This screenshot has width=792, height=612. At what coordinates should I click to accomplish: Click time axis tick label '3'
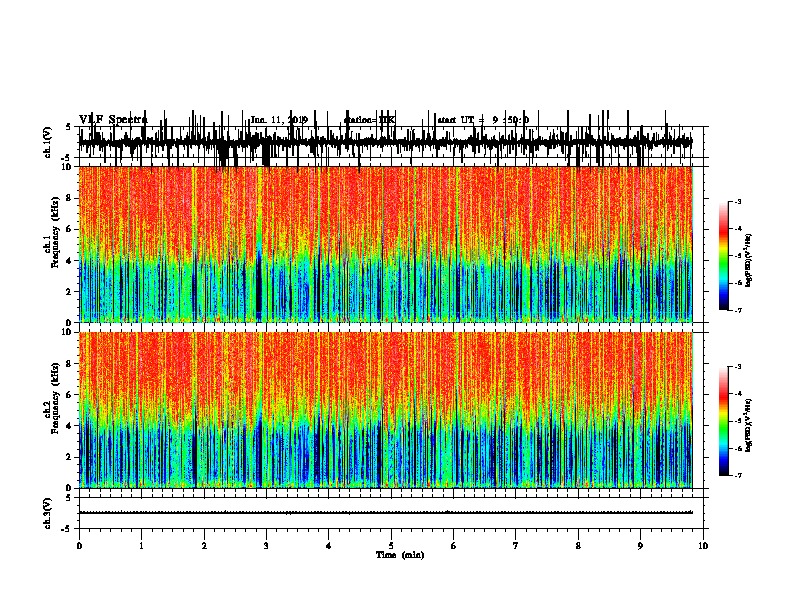(x=266, y=546)
